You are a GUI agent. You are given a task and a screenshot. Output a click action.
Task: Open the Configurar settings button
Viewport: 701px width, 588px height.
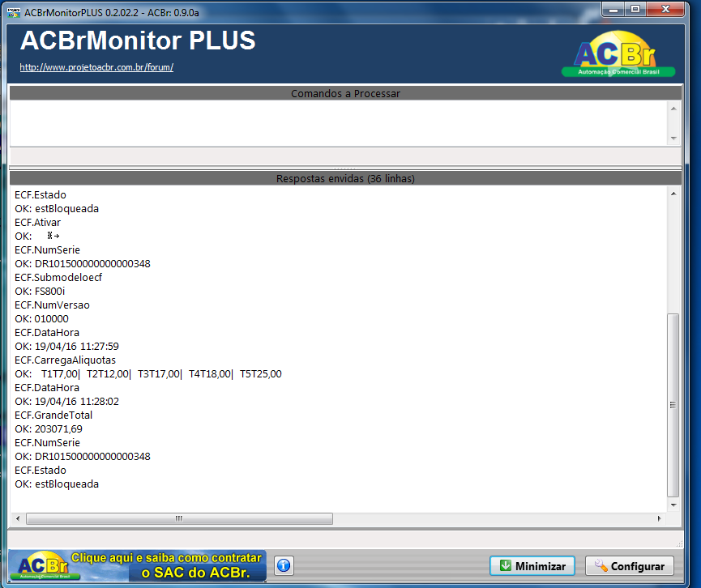630,566
